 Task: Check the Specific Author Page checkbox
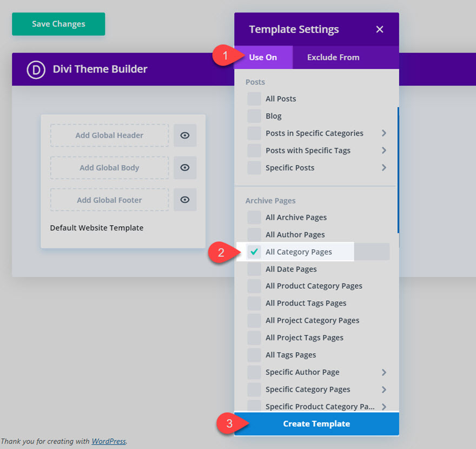click(254, 372)
